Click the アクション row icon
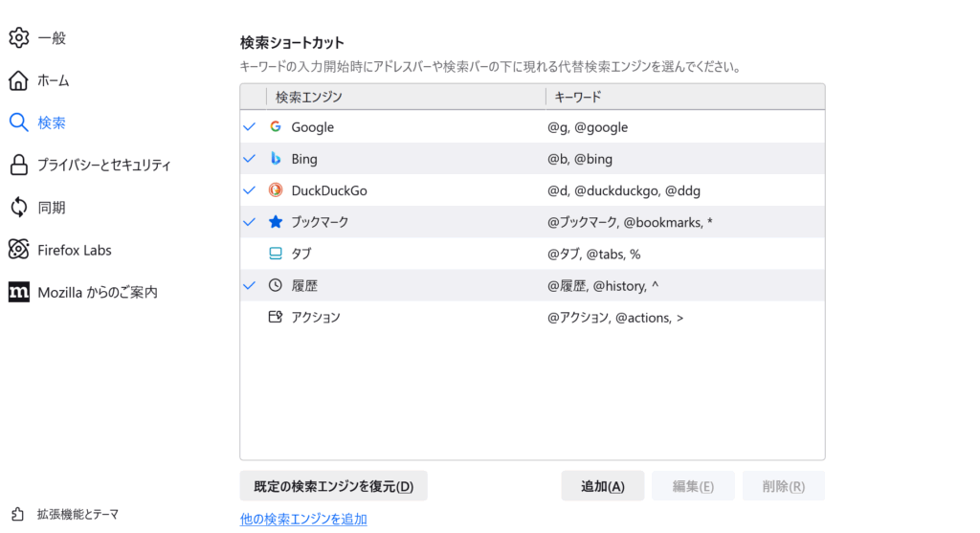This screenshot has width=980, height=533. (276, 317)
